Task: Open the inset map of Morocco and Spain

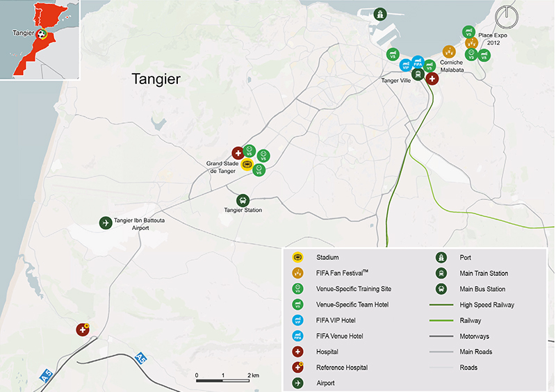Action: pyautogui.click(x=40, y=40)
